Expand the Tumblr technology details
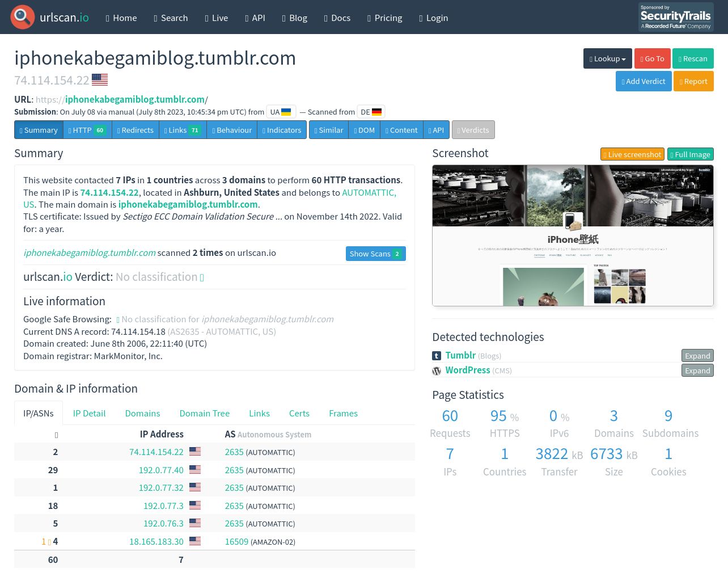 pos(697,356)
